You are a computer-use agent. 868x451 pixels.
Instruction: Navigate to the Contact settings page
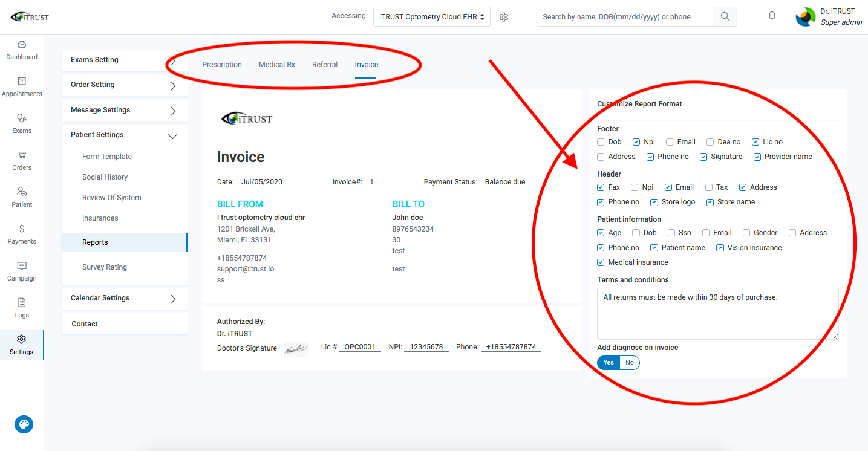pyautogui.click(x=84, y=323)
